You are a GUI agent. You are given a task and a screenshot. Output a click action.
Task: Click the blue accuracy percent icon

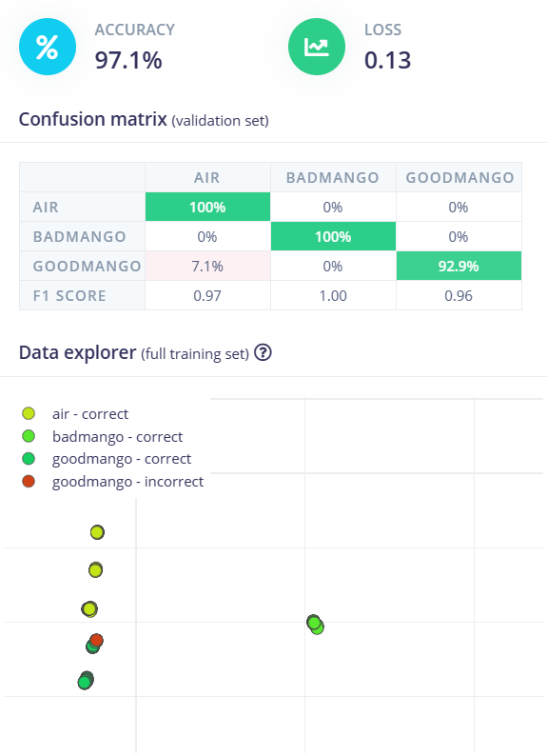pos(48,47)
